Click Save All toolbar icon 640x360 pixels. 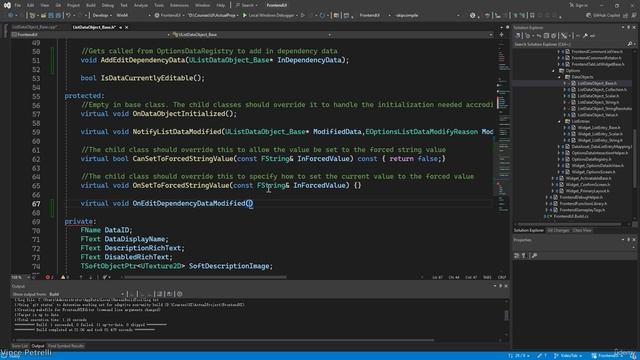click(58, 16)
